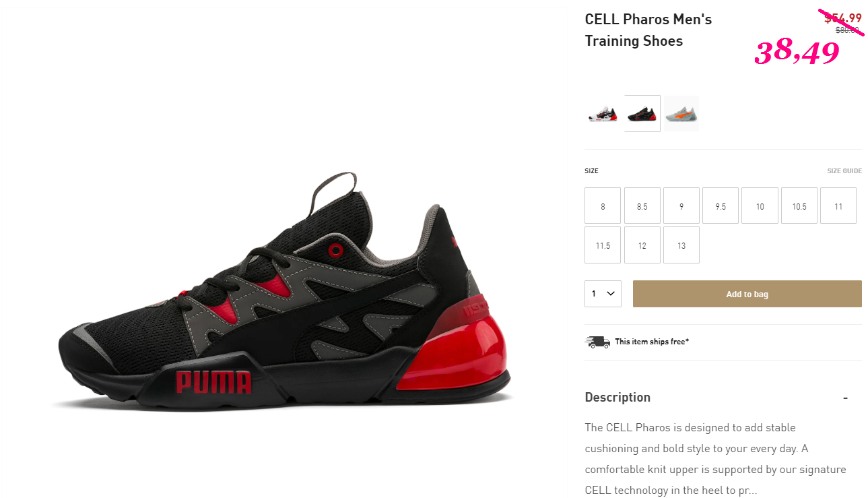Collapse the Description section with minus icon

(x=846, y=398)
